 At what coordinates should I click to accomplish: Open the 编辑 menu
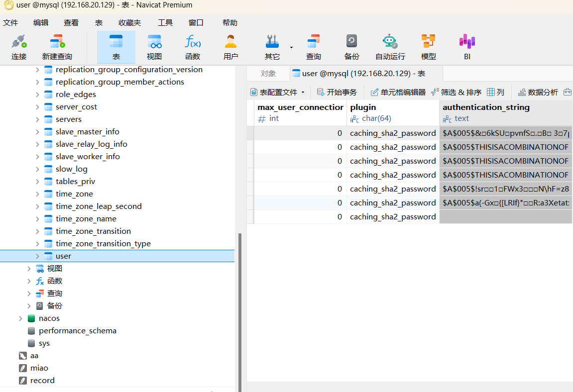coord(41,23)
